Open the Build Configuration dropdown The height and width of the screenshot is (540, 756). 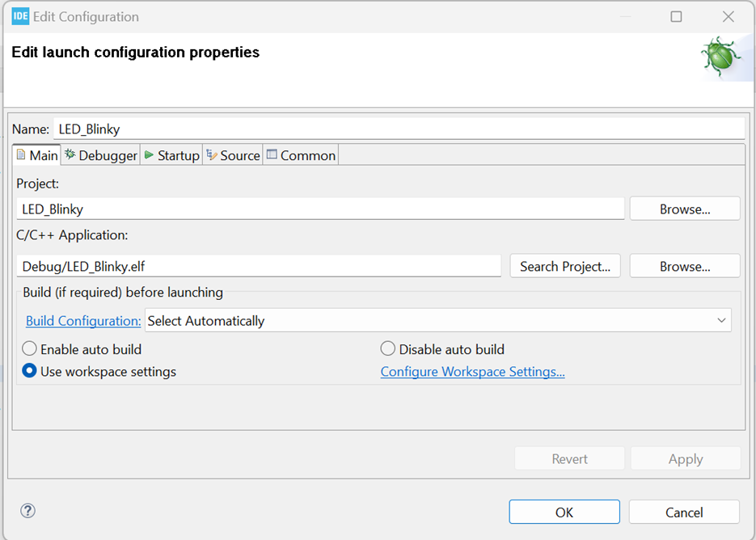click(x=437, y=321)
